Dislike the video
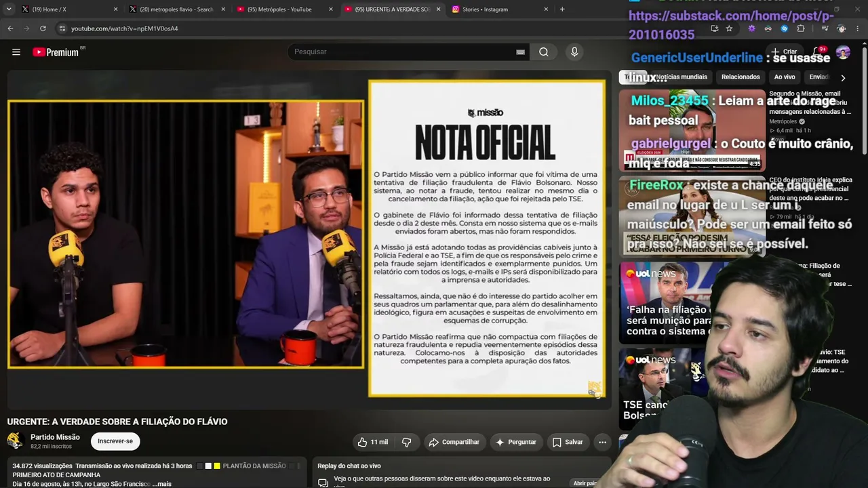The width and height of the screenshot is (868, 488). [x=407, y=442]
